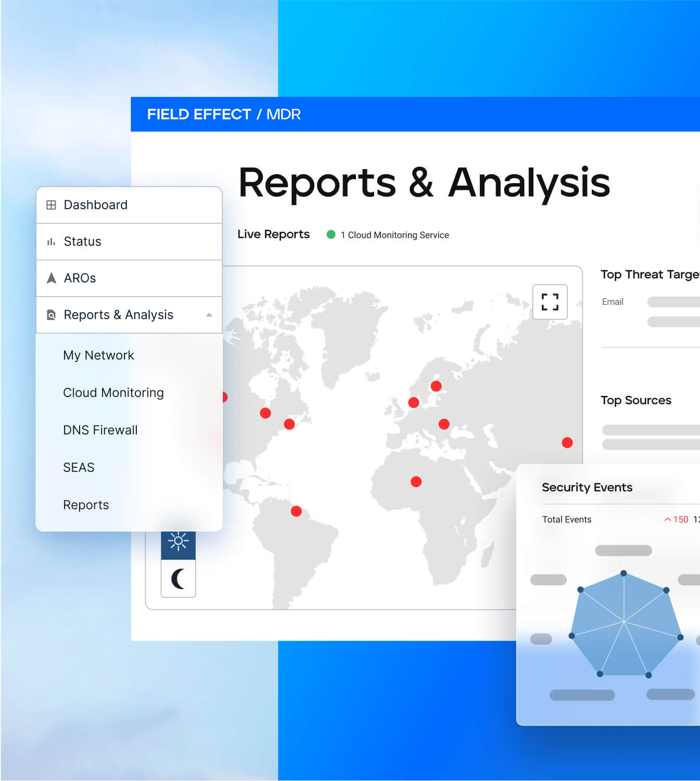
Task: Open the Reports page
Action: point(86,505)
